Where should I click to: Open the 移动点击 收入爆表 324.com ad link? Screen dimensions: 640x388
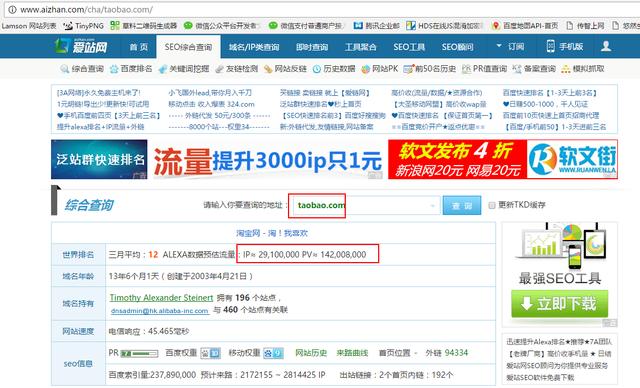click(x=211, y=104)
